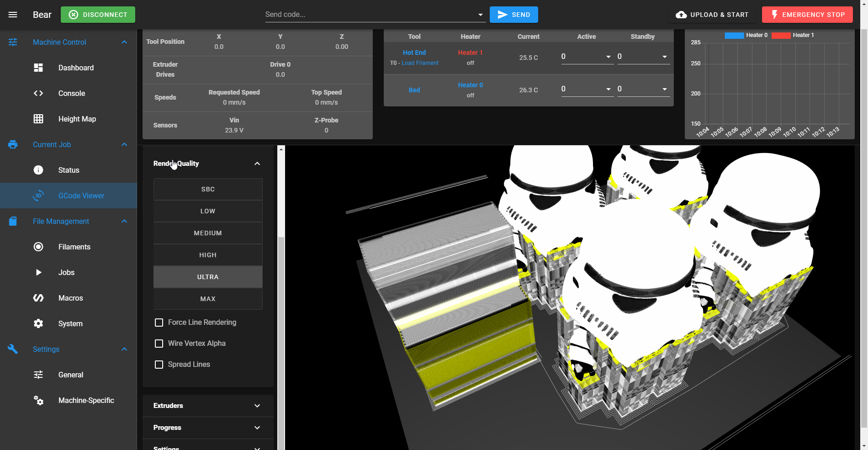This screenshot has height=450, width=868.
Task: Click the Status info icon
Action: tap(38, 170)
